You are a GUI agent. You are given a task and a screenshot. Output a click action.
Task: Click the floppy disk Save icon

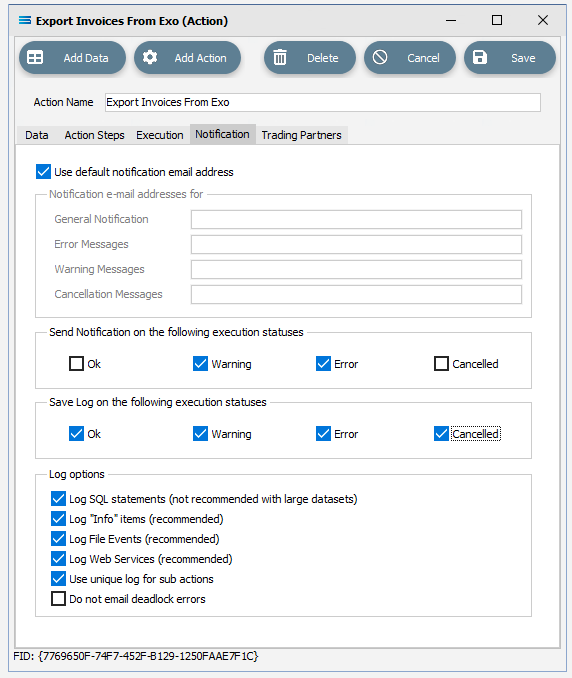(480, 57)
